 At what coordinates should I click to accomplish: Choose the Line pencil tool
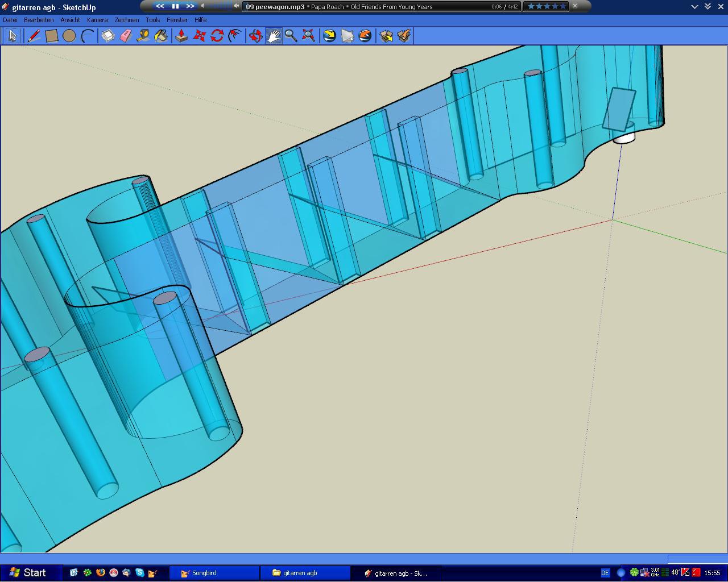click(x=34, y=36)
